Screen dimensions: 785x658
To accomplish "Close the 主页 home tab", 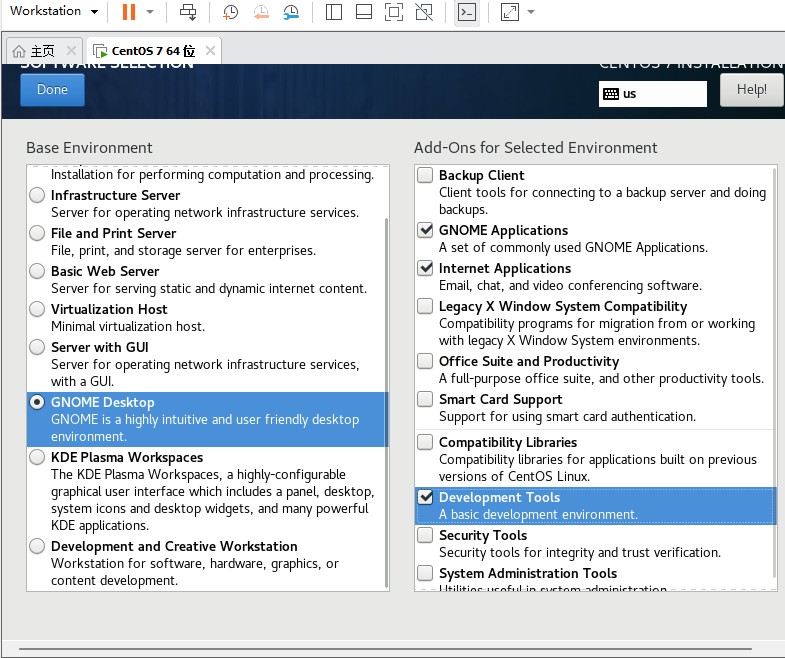I will pyautogui.click(x=71, y=51).
